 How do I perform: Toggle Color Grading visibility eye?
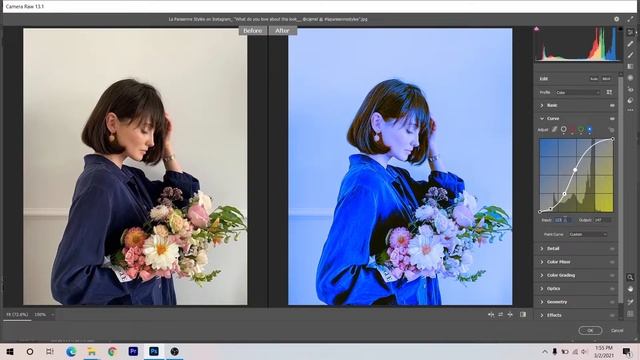(x=612, y=276)
